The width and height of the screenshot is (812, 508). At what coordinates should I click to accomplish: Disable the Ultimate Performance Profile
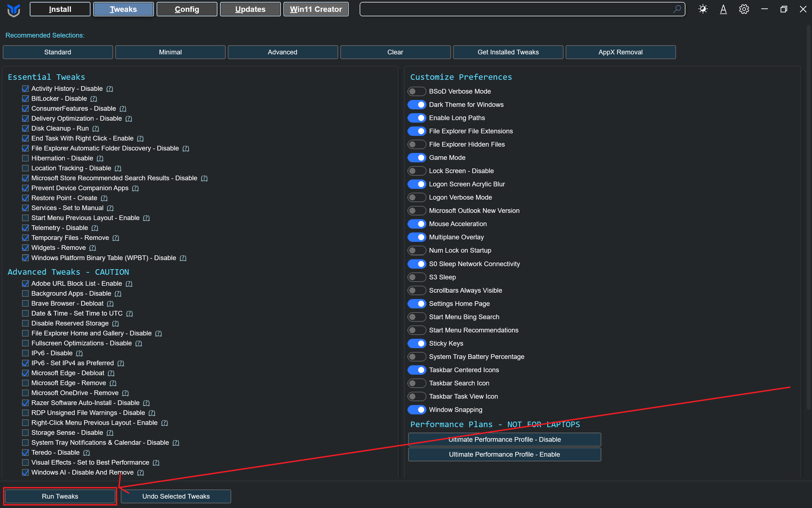[504, 440]
